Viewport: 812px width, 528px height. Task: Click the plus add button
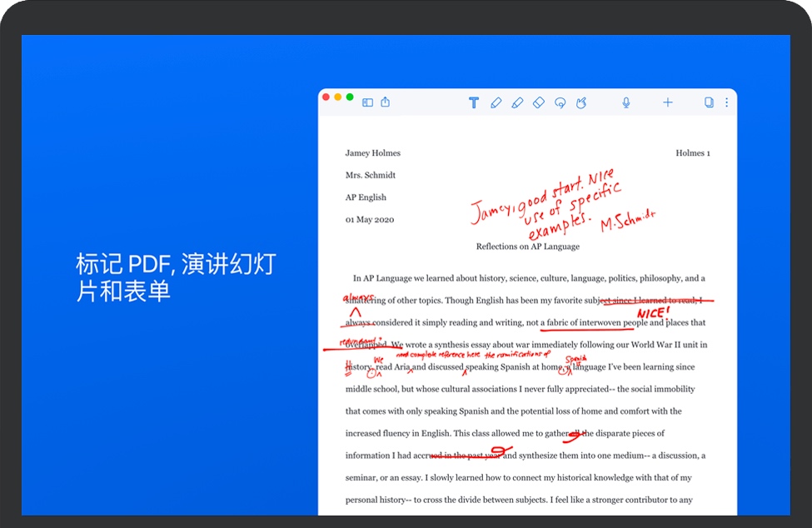point(667,102)
